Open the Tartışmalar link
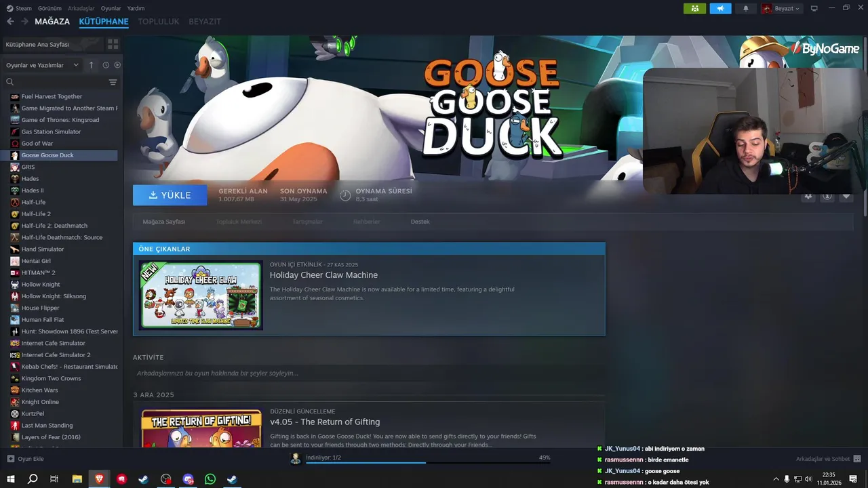 [307, 222]
